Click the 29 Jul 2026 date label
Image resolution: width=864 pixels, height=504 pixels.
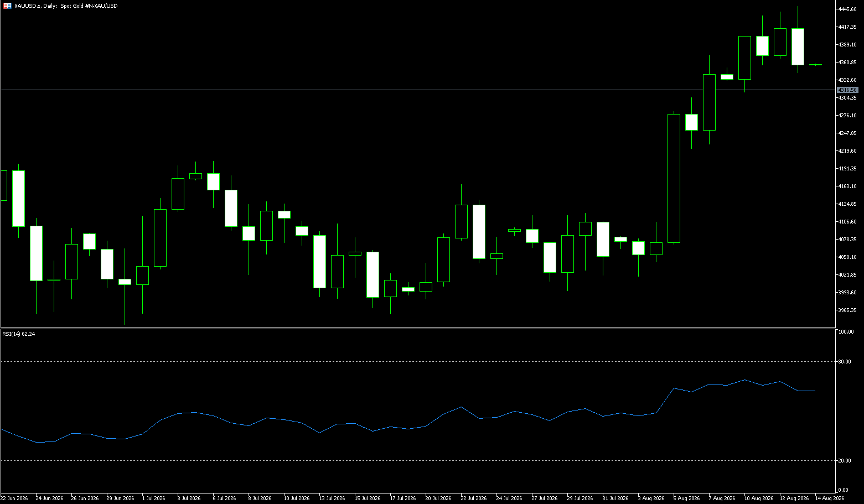(x=580, y=498)
